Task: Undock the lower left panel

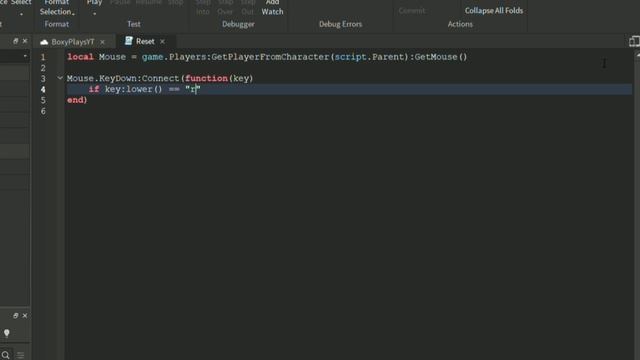Action: pyautogui.click(x=16, y=316)
